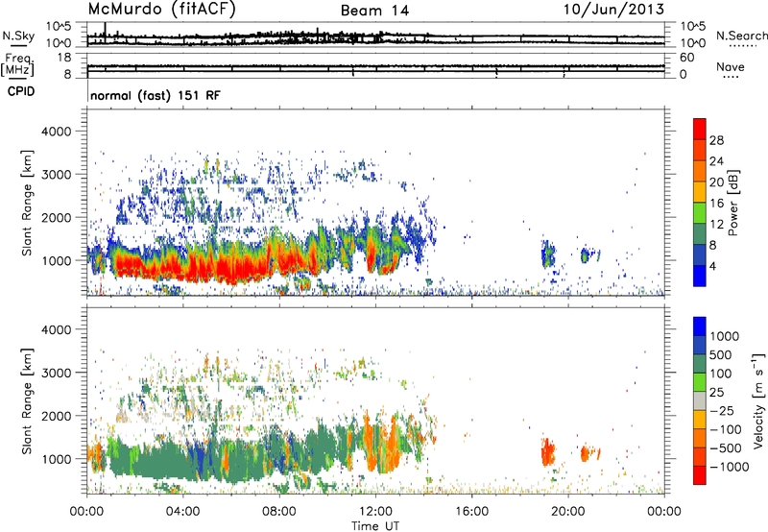This screenshot has width=768, height=532.
Task: Select the CPID label
Action: (x=21, y=91)
